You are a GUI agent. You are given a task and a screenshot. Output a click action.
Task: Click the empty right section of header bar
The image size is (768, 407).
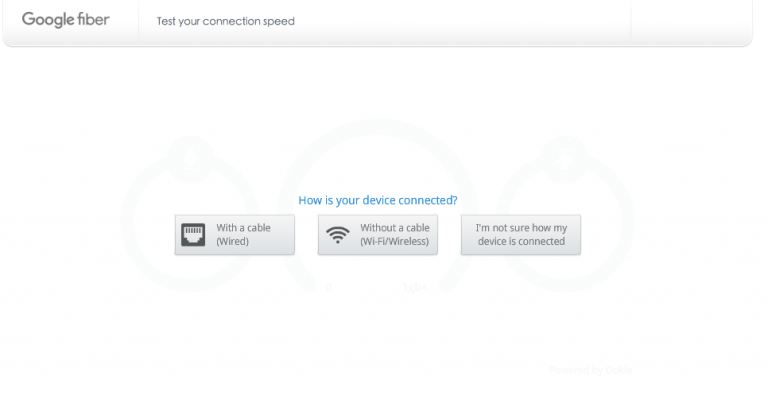coord(690,21)
